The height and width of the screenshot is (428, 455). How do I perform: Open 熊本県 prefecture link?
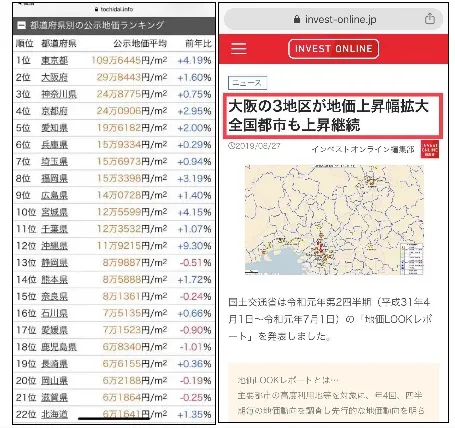click(x=54, y=279)
